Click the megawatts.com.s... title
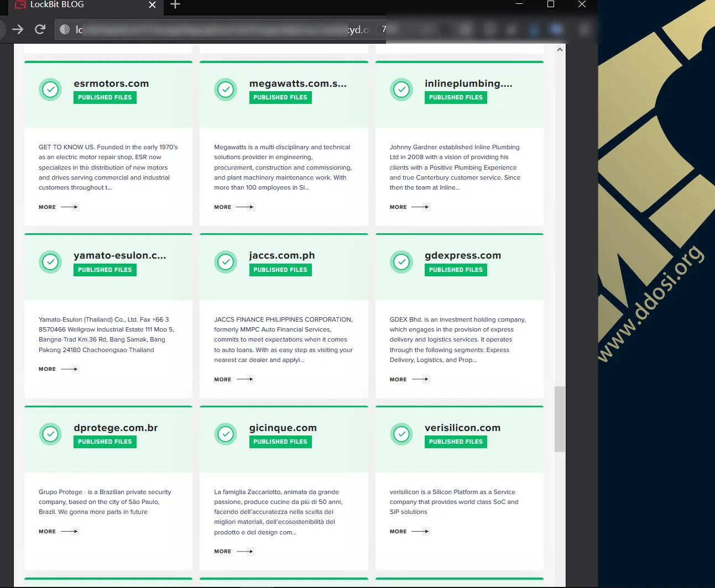Viewport: 715px width, 588px height. (298, 83)
